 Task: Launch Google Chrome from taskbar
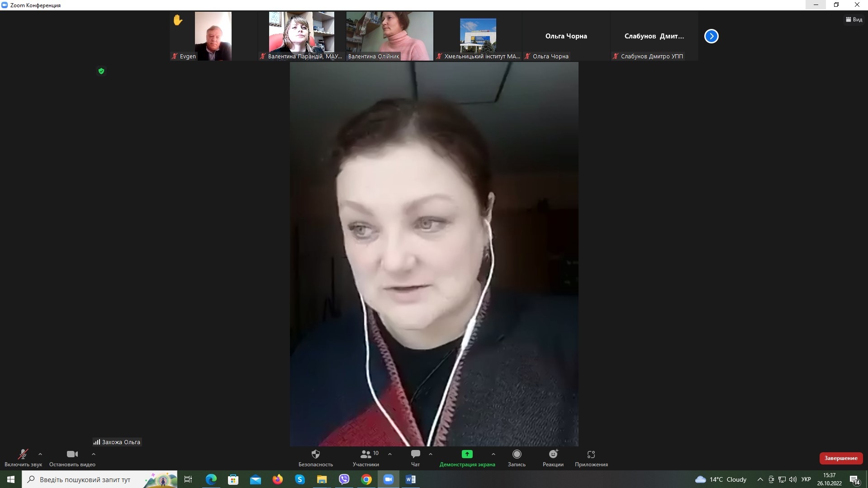tap(366, 479)
